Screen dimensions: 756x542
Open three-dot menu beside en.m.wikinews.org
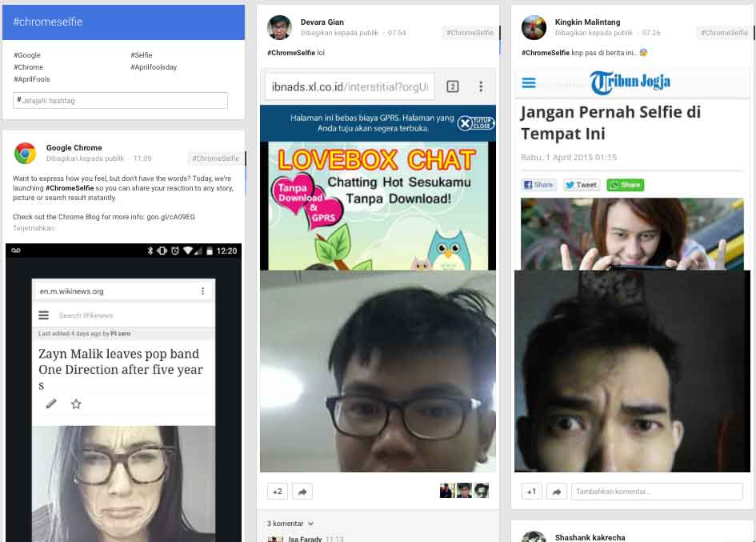[203, 291]
